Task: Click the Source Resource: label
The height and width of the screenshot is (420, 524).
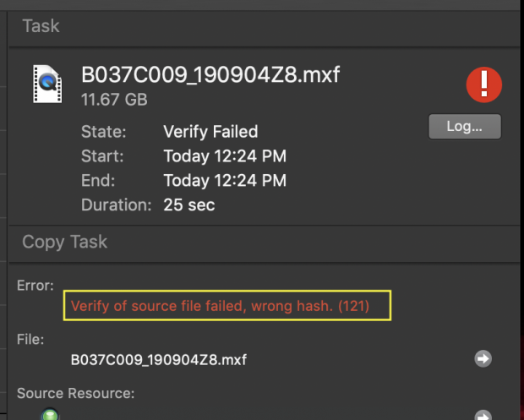Action: coord(76,393)
